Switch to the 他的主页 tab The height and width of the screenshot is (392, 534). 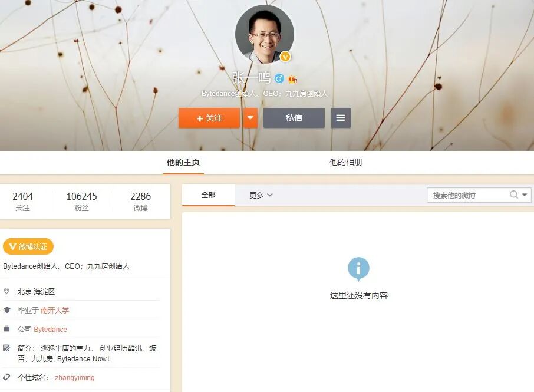point(183,162)
